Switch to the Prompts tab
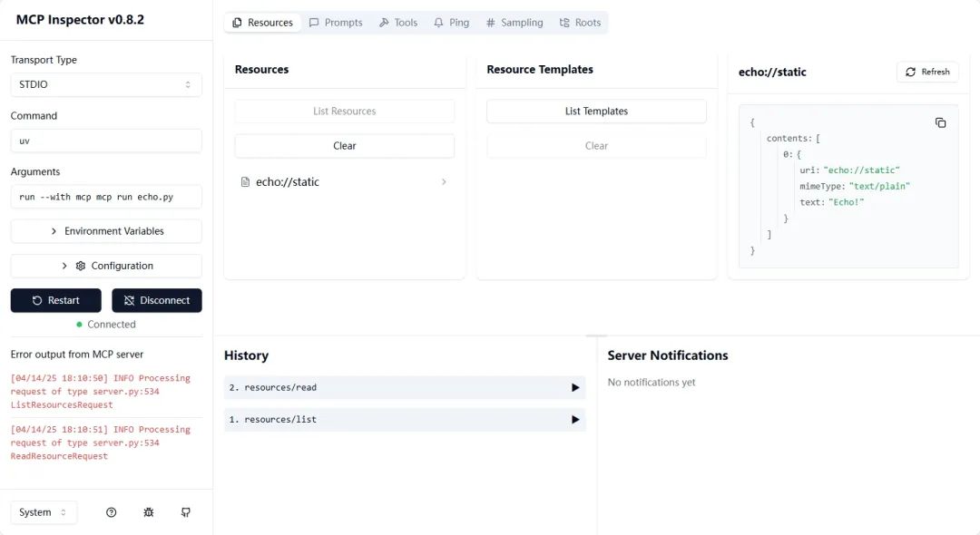980x535 pixels. point(336,23)
